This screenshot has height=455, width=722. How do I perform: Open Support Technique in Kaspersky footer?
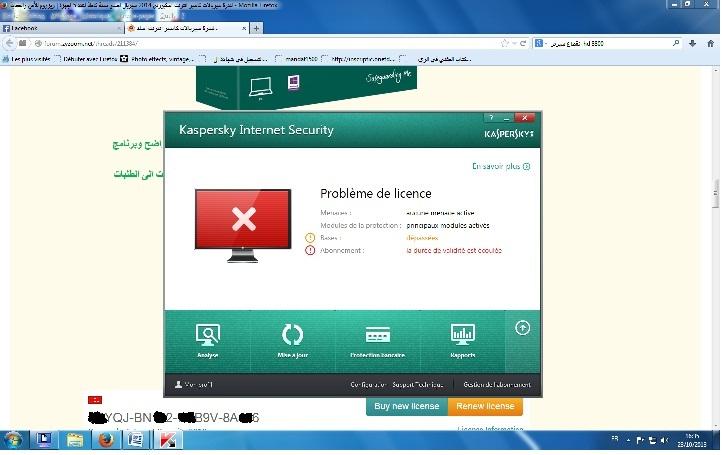pos(418,384)
